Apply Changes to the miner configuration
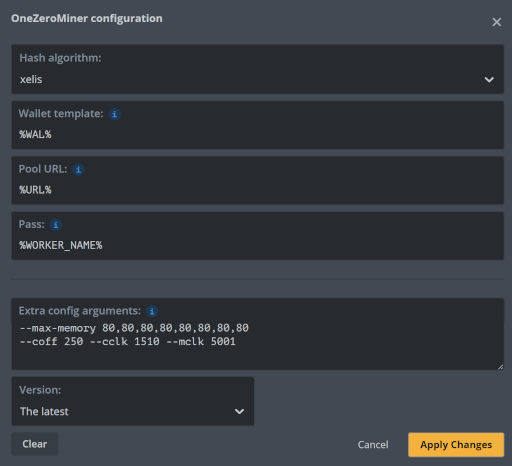512x466 pixels. (x=456, y=445)
